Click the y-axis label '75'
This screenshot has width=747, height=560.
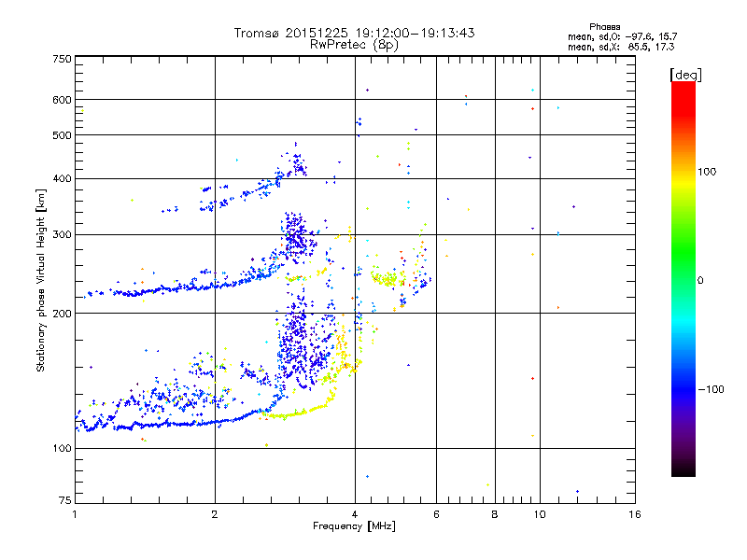(x=65, y=500)
